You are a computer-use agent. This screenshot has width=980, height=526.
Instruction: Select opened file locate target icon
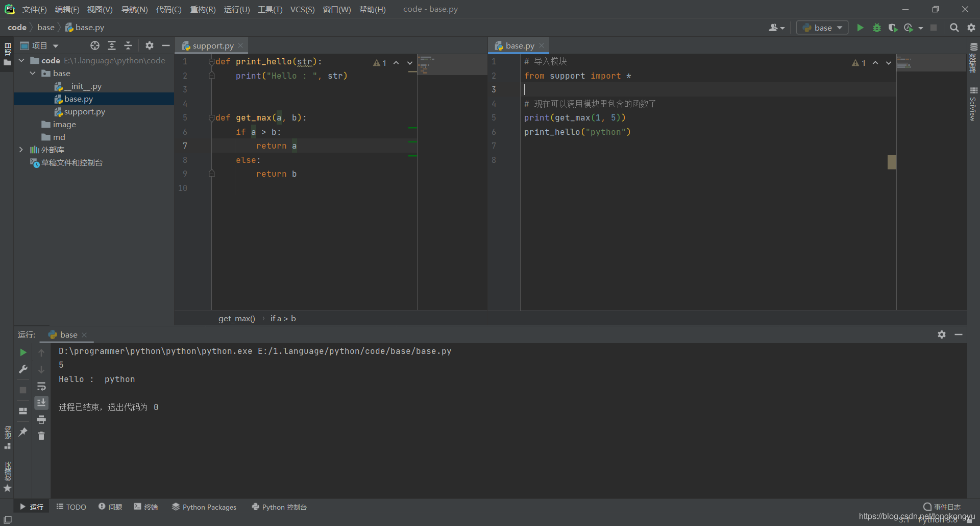95,45
